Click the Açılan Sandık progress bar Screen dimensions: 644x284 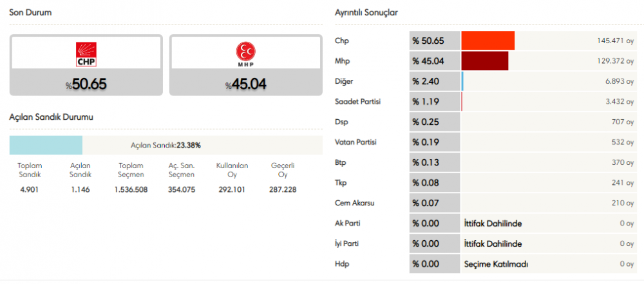(166, 145)
